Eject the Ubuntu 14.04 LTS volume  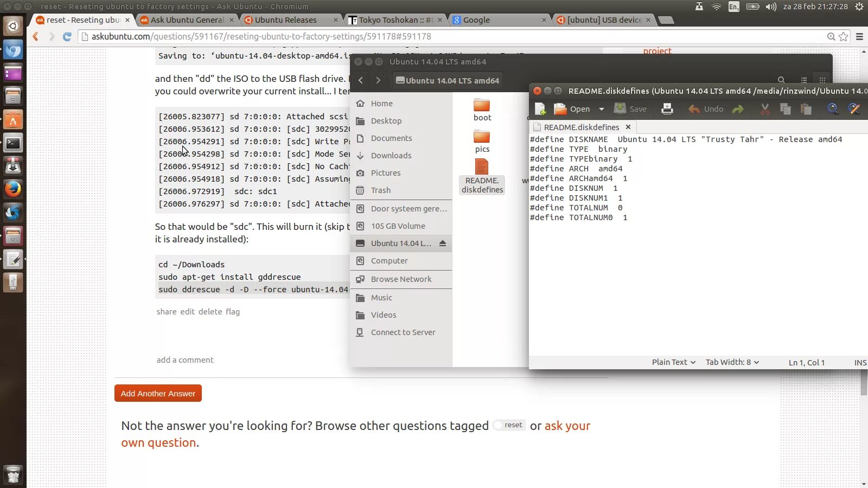pyautogui.click(x=443, y=243)
